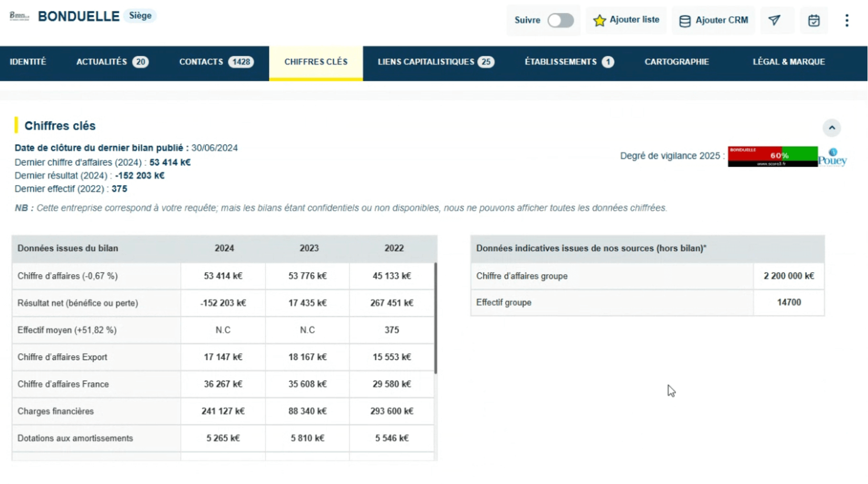Click the Chiffre d'affaires France row label
This screenshot has width=868, height=484.
click(63, 384)
